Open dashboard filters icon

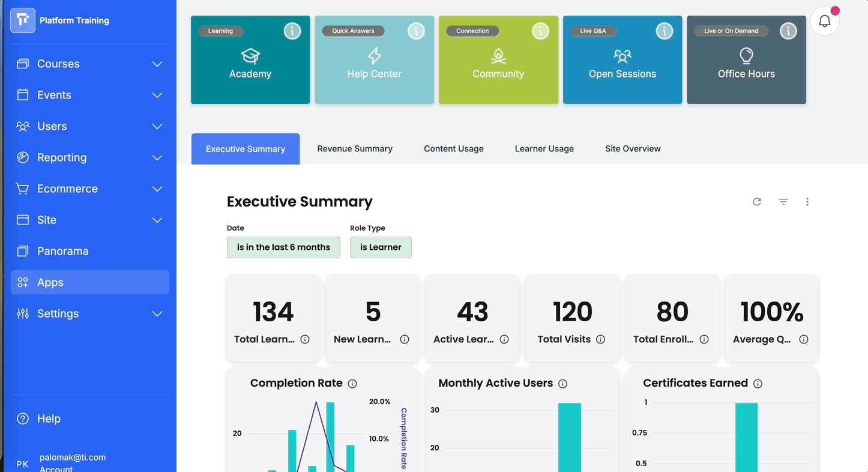(x=783, y=202)
